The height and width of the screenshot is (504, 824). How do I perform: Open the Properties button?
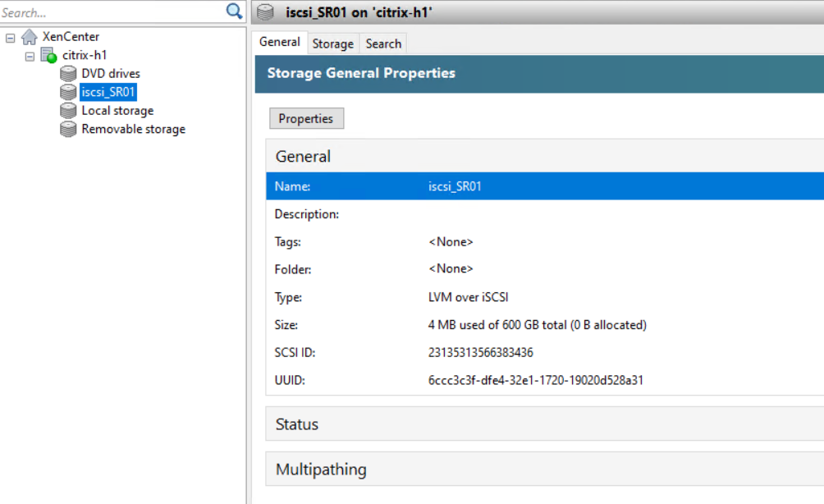coord(306,118)
